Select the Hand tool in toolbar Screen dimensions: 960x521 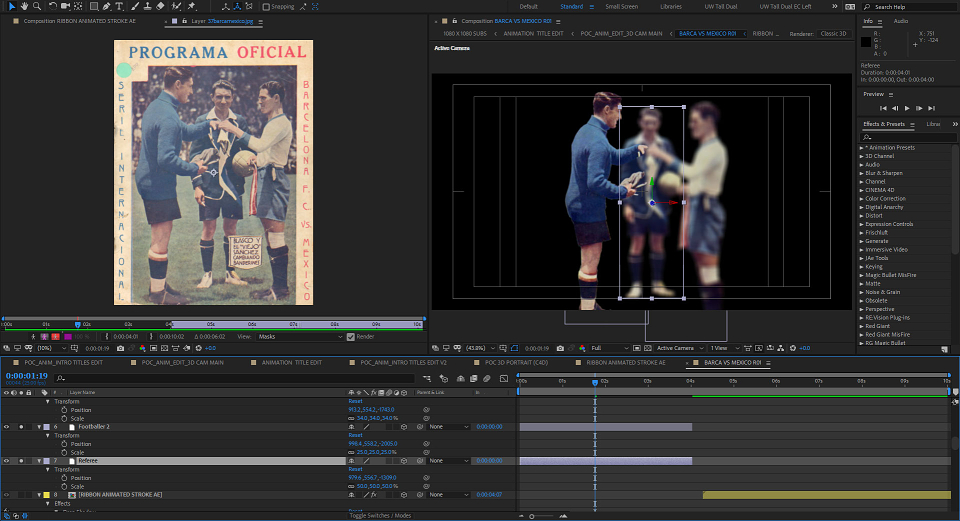click(24, 6)
